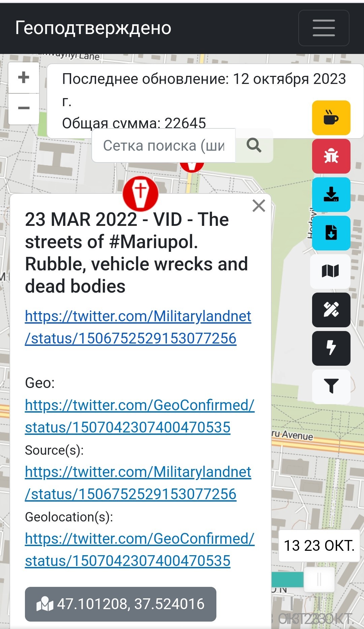Open the hamburger navigation menu
Viewport: 364px width, 629px height.
coord(324,28)
